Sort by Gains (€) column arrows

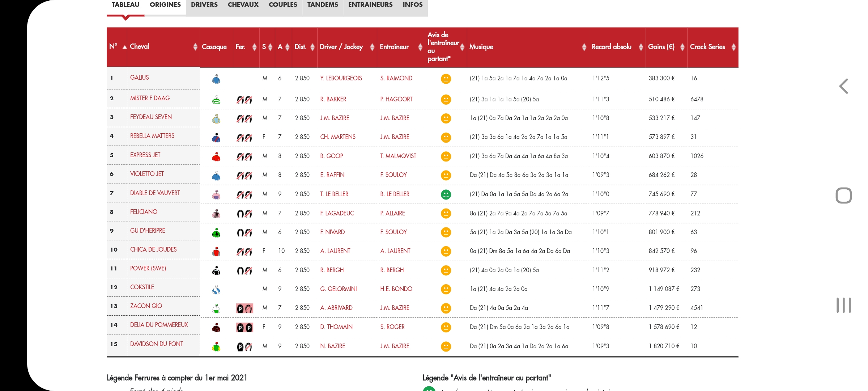click(682, 47)
